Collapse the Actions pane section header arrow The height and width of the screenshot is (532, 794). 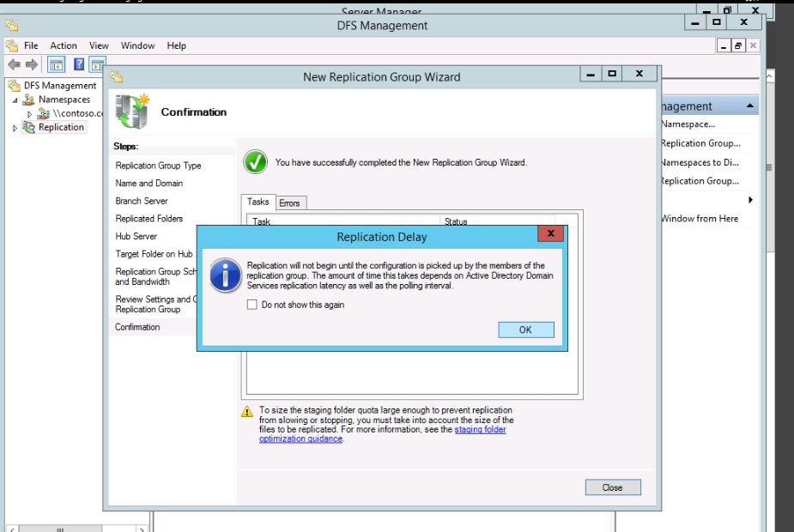pos(750,106)
